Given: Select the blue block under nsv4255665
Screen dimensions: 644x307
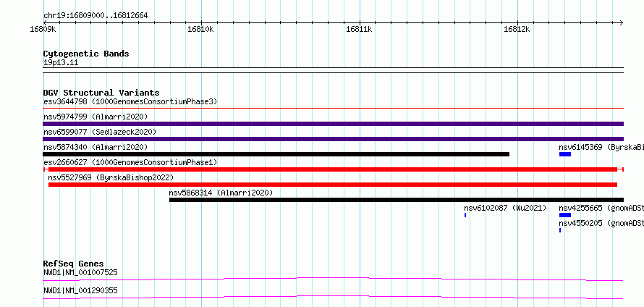Looking at the screenshot, I should pos(565,215).
